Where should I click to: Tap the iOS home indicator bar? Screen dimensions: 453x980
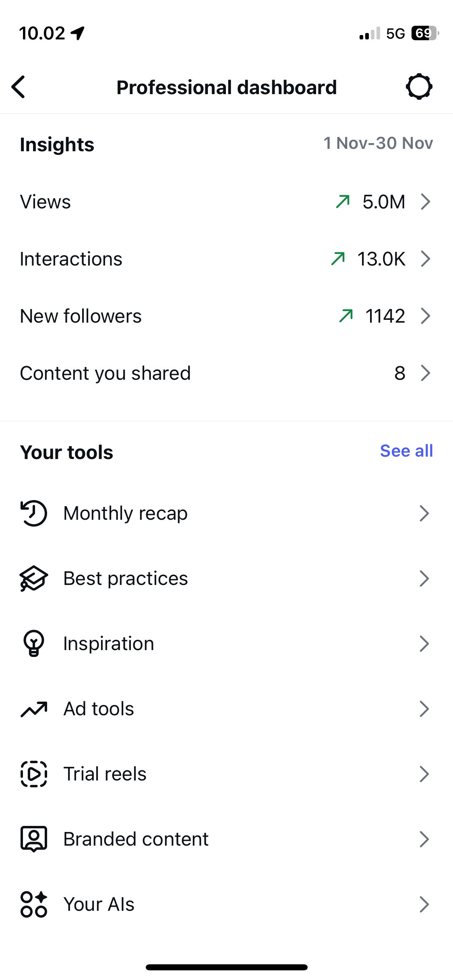(226, 967)
